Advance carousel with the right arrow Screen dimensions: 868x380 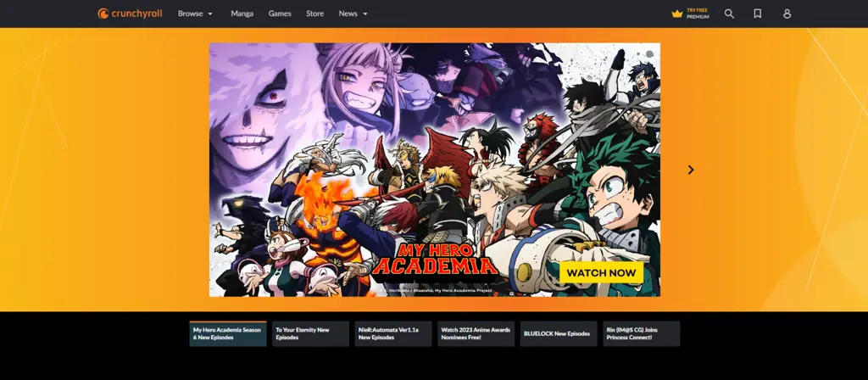pos(690,170)
